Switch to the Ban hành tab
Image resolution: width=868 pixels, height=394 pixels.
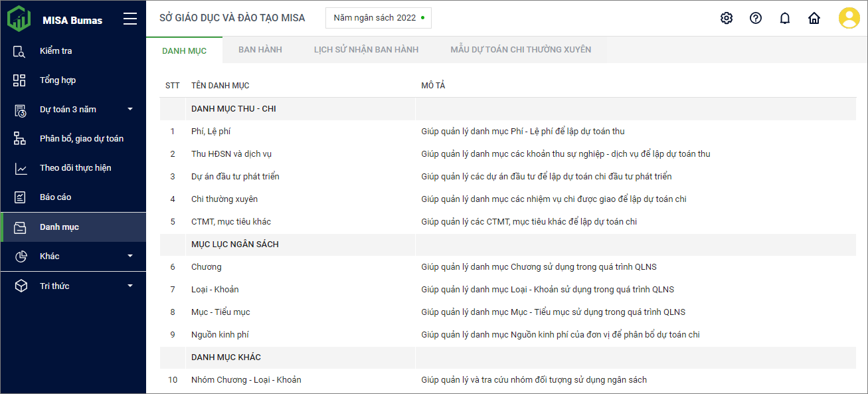(260, 50)
